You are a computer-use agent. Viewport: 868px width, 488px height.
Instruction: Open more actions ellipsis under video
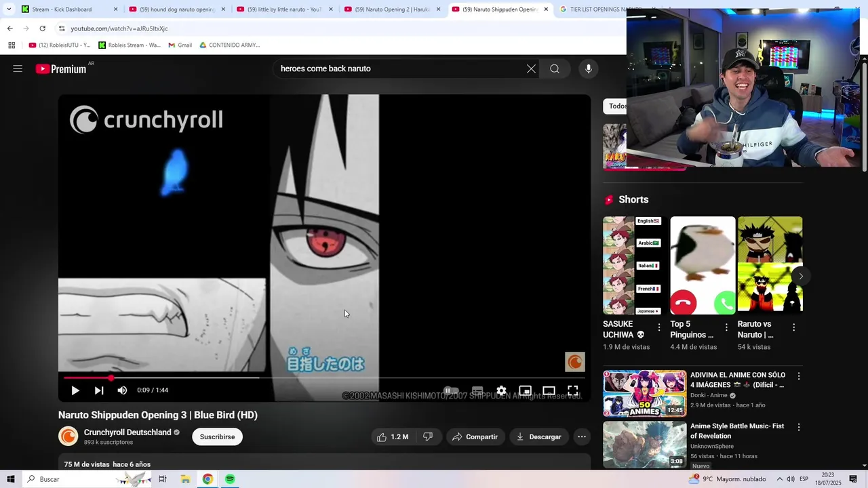(x=582, y=437)
